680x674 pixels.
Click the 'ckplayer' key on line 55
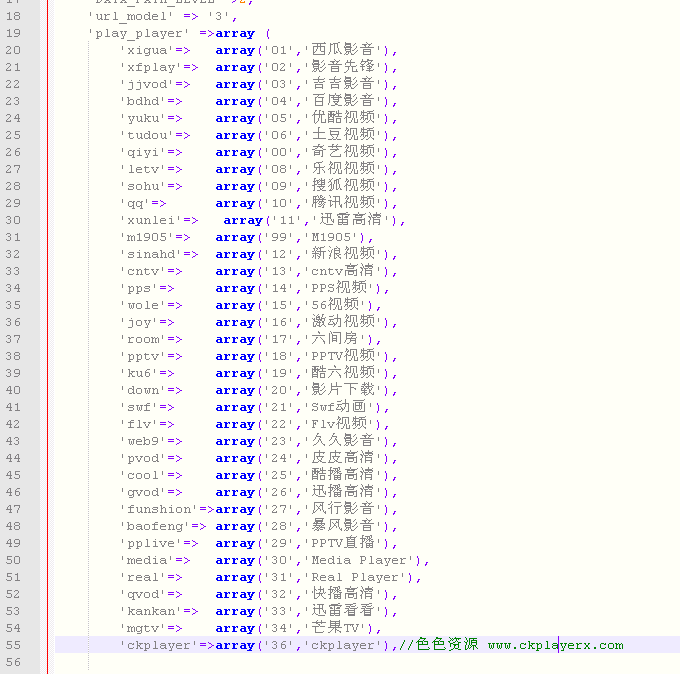pos(158,645)
